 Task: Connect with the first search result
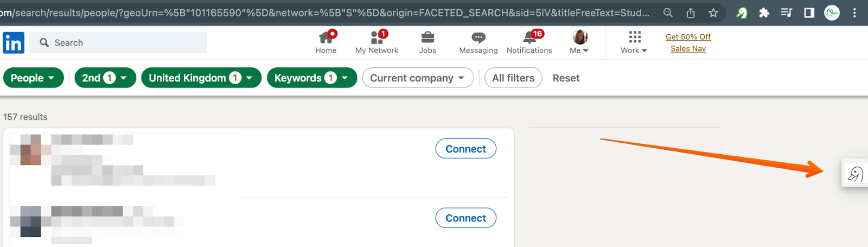(465, 149)
